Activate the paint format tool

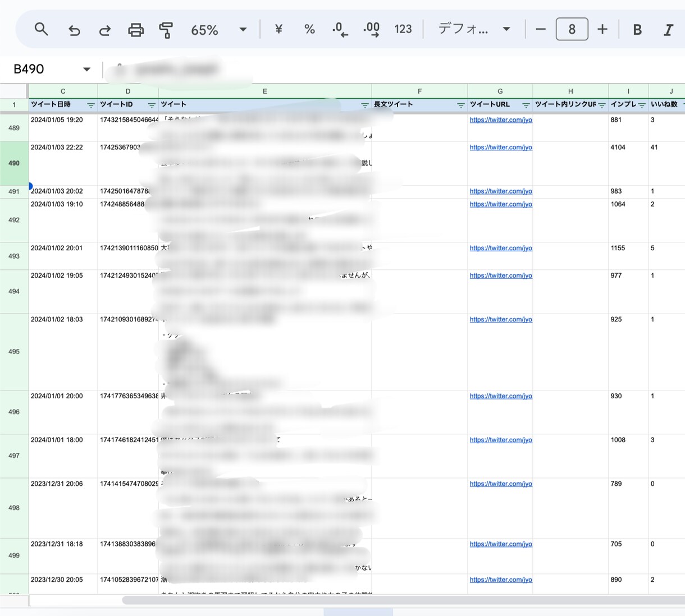[x=166, y=30]
